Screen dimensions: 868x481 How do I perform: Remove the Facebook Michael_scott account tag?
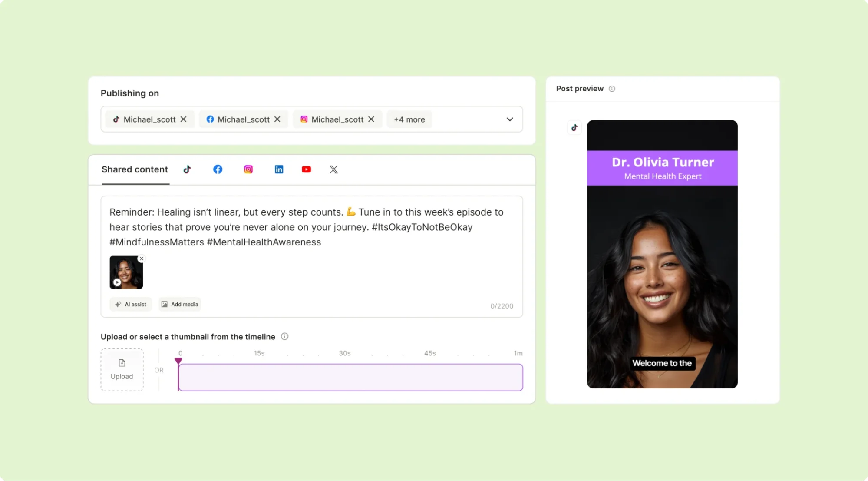278,119
